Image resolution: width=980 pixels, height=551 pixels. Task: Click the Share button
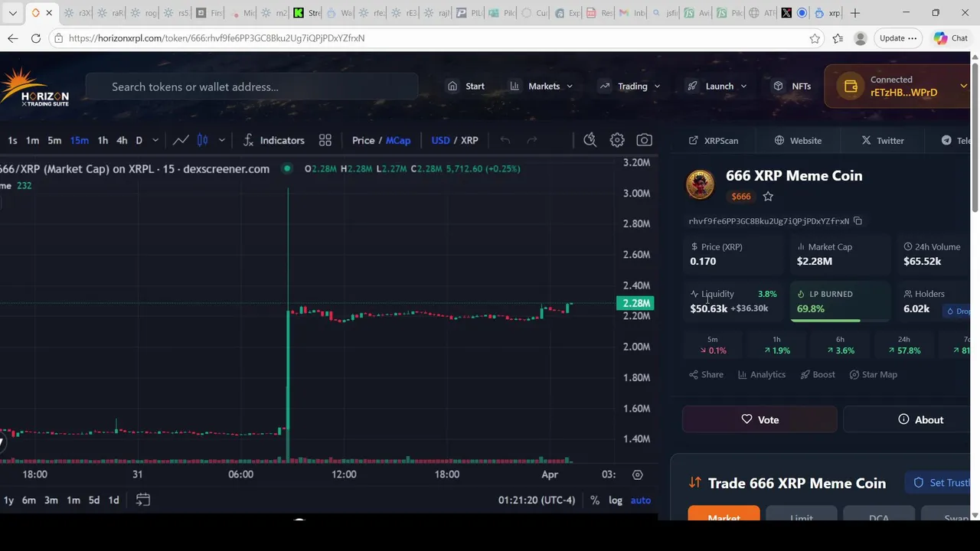click(706, 375)
